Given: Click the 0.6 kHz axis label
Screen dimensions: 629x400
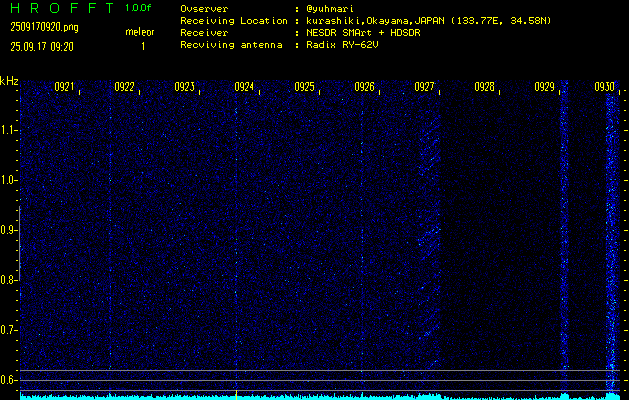Looking at the screenshot, I should click(7, 380).
